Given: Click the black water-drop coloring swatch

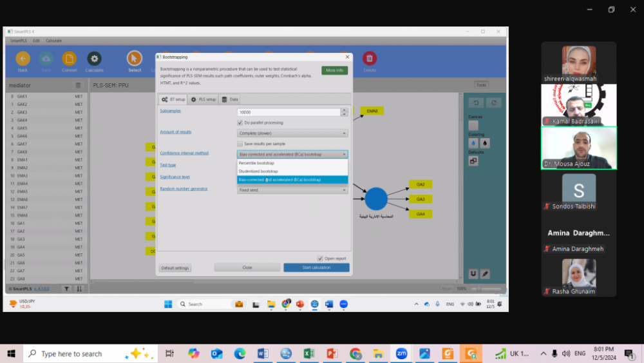Looking at the screenshot, I should (x=485, y=143).
